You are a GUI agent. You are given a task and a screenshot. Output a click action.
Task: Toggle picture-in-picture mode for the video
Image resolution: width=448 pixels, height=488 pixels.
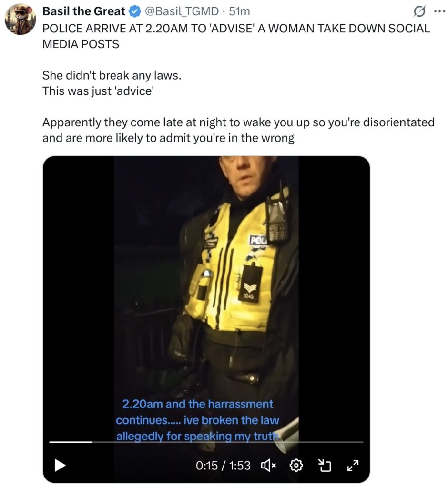325,465
